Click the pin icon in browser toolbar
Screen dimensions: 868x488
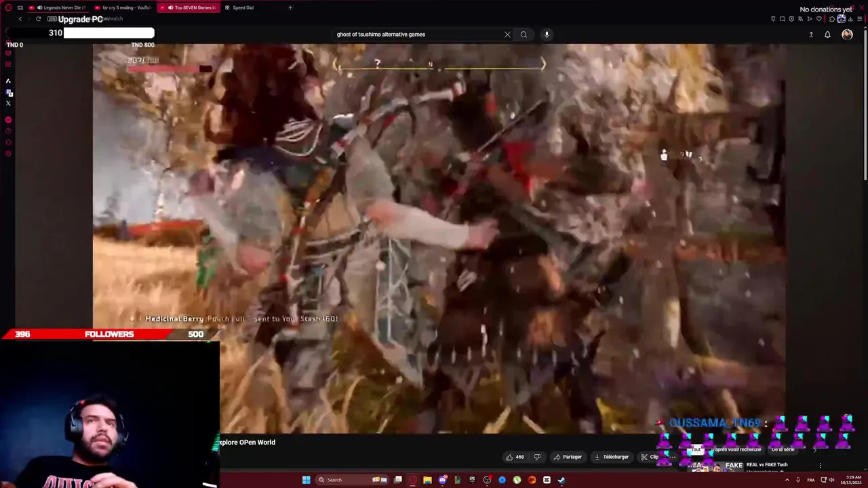tap(773, 19)
